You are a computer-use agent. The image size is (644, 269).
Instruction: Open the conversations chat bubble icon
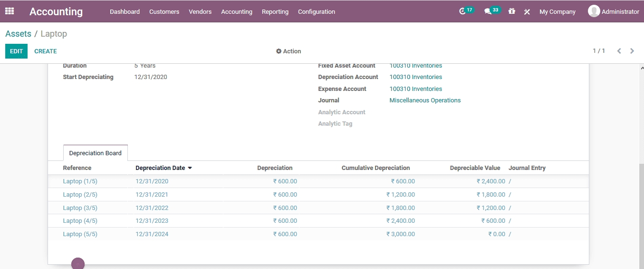pyautogui.click(x=488, y=11)
